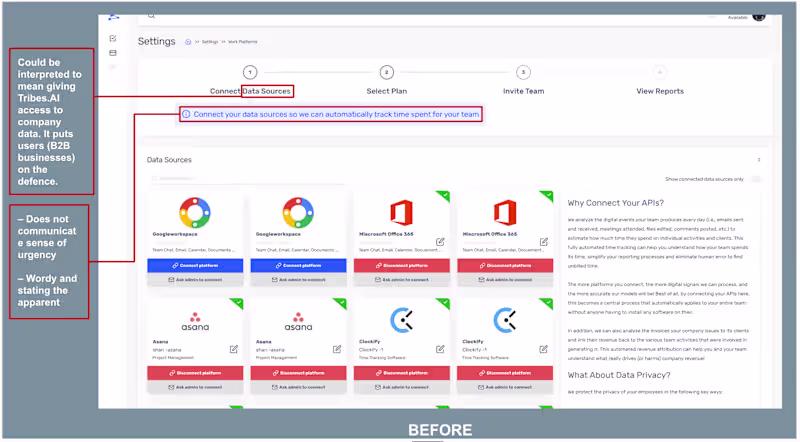
Task: Open the Data Sources three-dot menu
Action: point(759,160)
